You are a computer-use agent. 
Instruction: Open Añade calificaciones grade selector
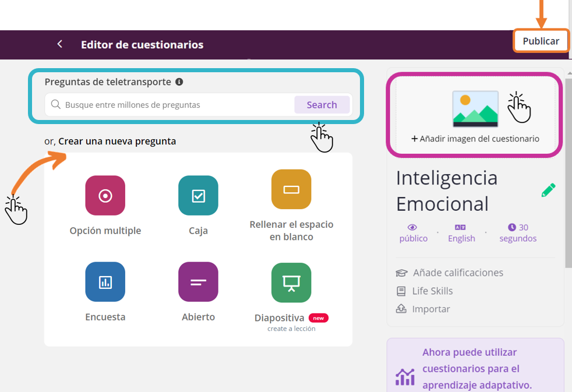457,273
